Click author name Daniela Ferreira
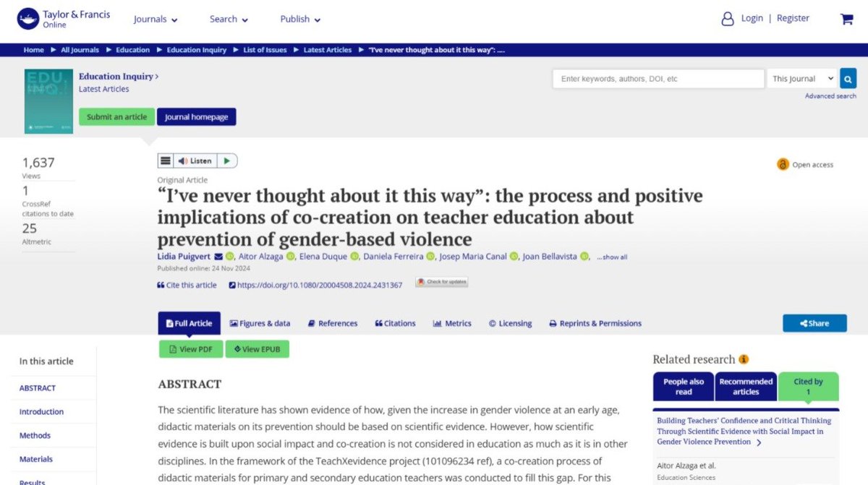The height and width of the screenshot is (485, 868). (393, 257)
